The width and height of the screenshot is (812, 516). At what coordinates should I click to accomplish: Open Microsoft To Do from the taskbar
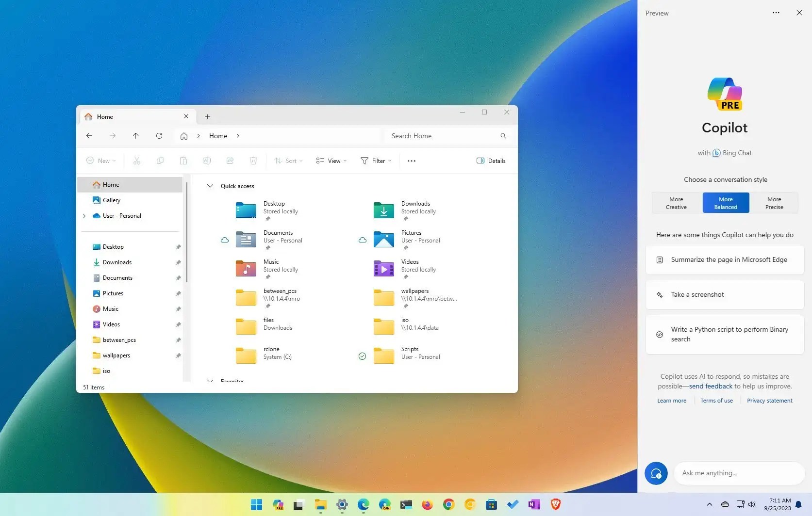(x=513, y=505)
